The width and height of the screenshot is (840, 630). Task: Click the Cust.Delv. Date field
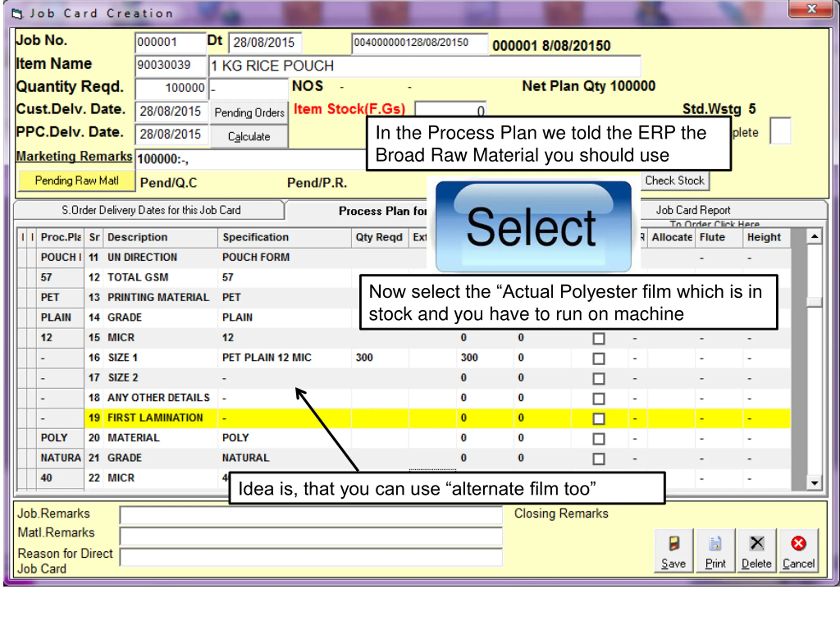[x=171, y=112]
